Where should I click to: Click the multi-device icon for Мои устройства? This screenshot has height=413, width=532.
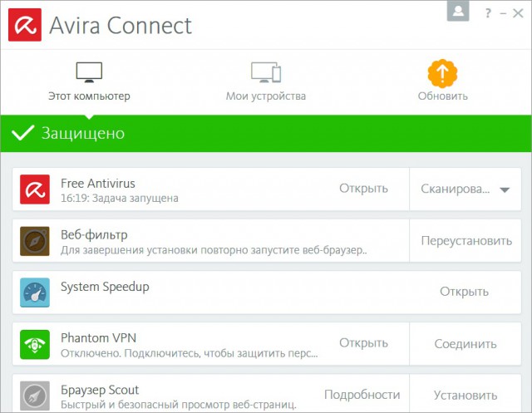pos(266,72)
